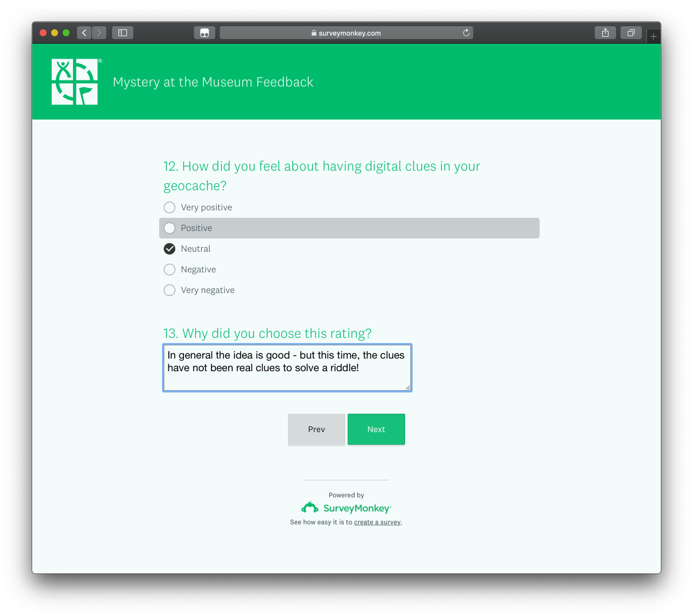Click the Prev button
The height and width of the screenshot is (616, 693).
[x=317, y=429]
